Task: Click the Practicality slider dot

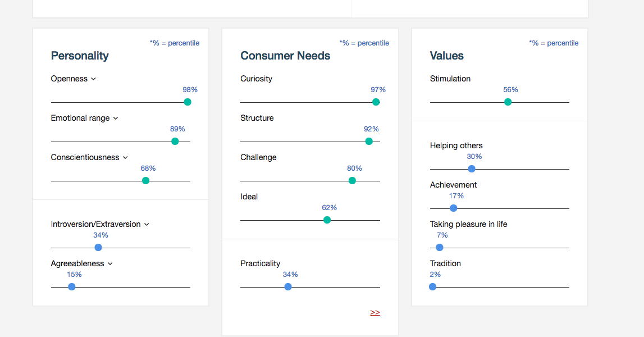Action: (288, 287)
